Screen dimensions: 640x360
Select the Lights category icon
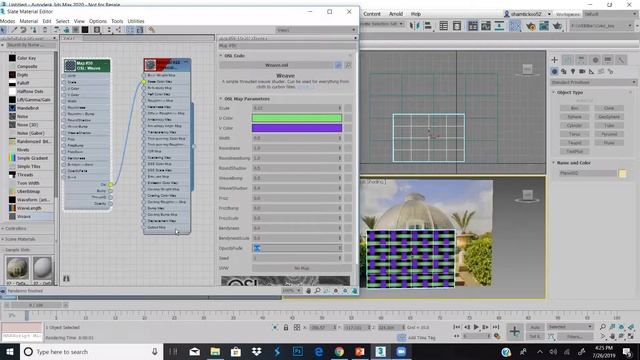pyautogui.click(x=573, y=71)
